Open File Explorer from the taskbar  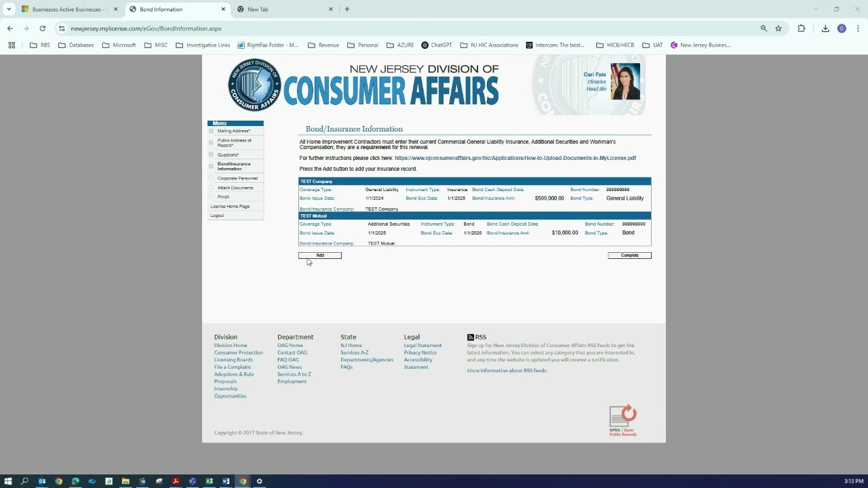click(125, 481)
